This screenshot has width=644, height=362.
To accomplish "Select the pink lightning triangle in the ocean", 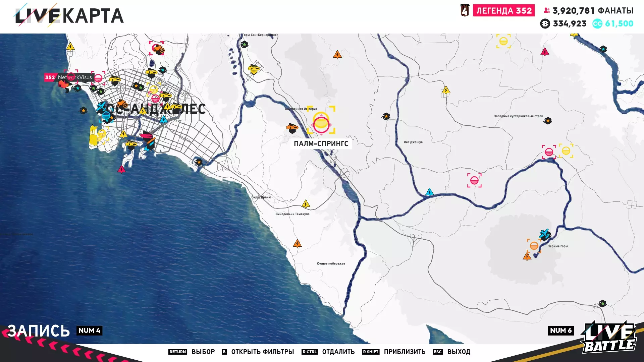I will point(121,170).
